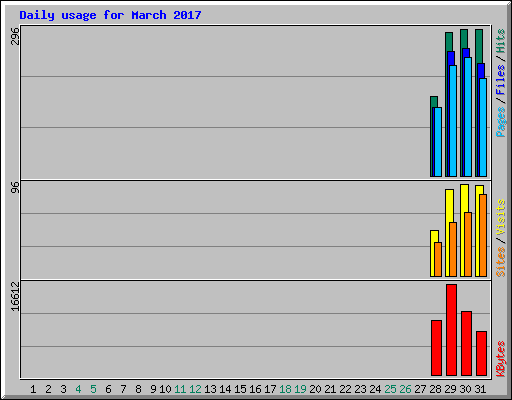Click the cyan Pages bar for day 30
Image resolution: width=512 pixels, height=400 pixels.
point(468,117)
